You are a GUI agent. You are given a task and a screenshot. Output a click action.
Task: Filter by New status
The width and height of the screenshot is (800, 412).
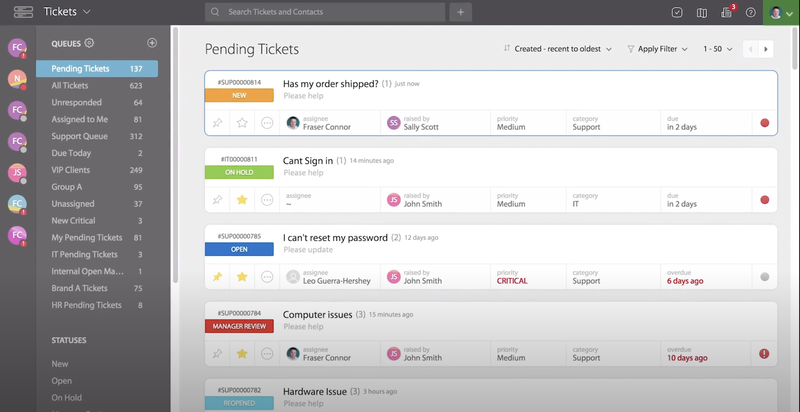[60, 364]
